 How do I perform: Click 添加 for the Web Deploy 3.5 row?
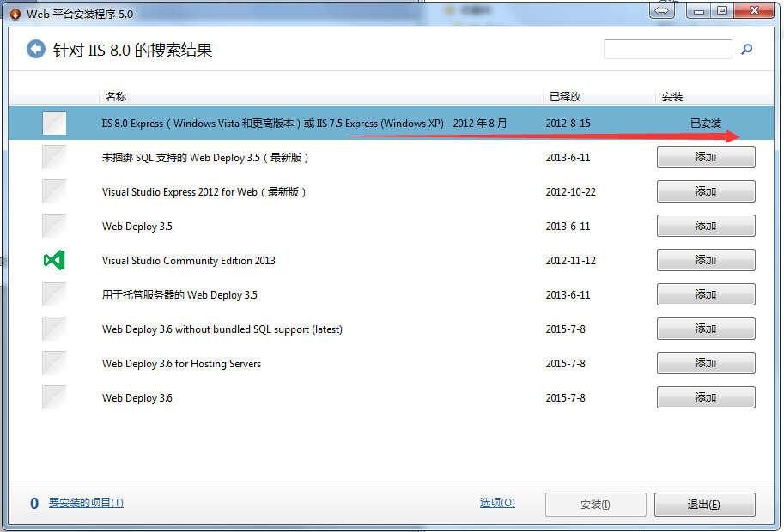tap(706, 226)
